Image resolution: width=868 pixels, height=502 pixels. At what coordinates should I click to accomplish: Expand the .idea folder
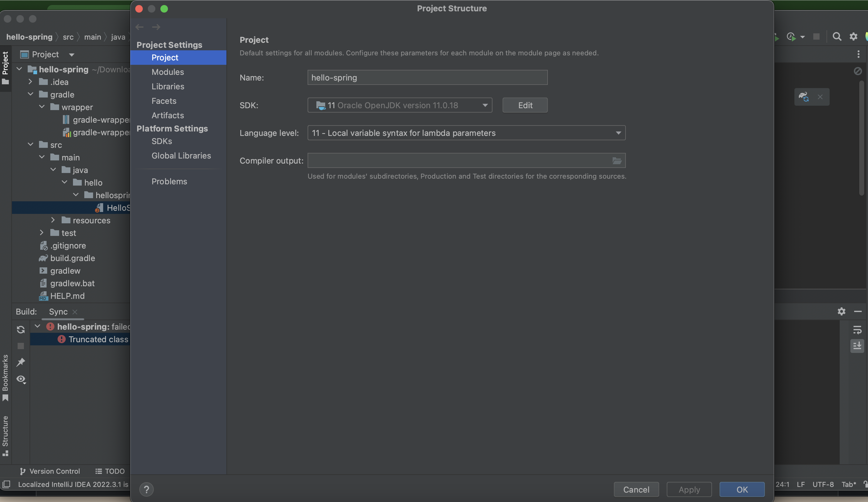(30, 82)
